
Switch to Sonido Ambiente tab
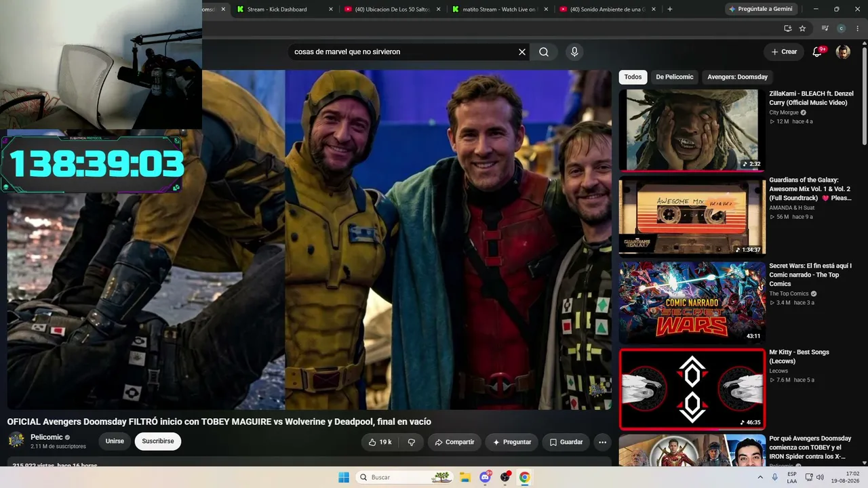[608, 9]
